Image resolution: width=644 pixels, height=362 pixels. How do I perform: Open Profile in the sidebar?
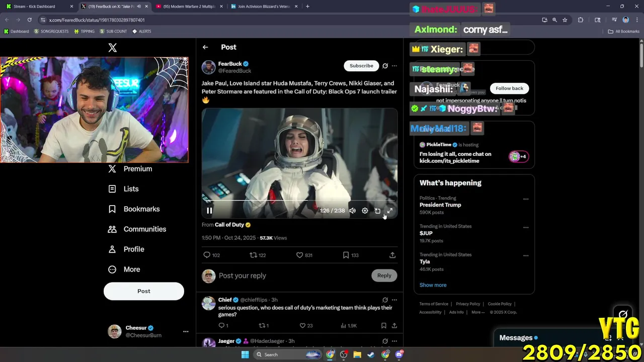tap(127, 249)
